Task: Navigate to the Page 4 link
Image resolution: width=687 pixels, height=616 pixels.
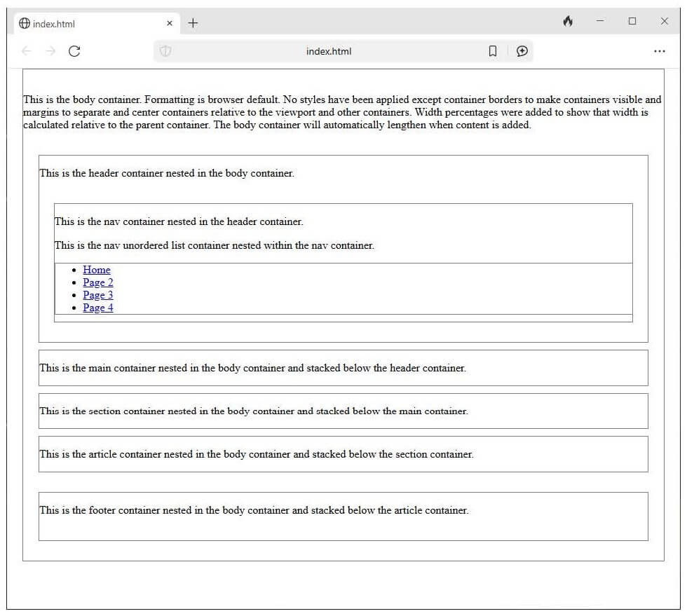Action: coord(98,308)
